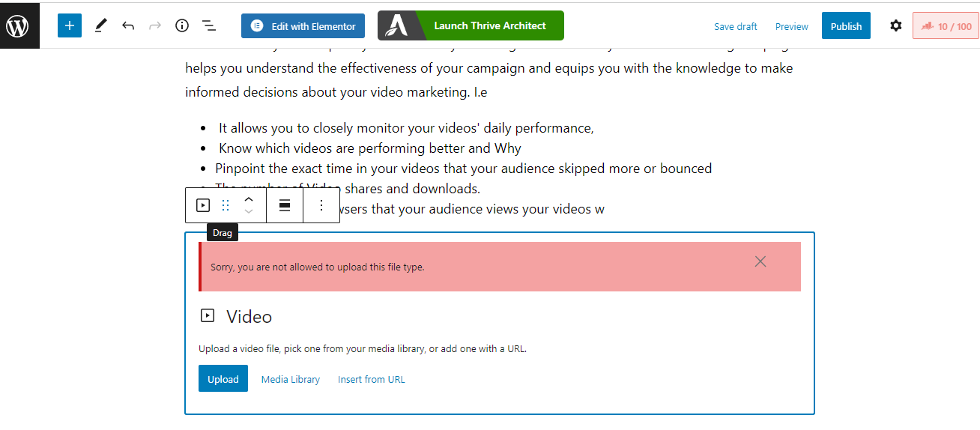The width and height of the screenshot is (980, 430).
Task: Open the block alignment dropdown
Action: 285,205
